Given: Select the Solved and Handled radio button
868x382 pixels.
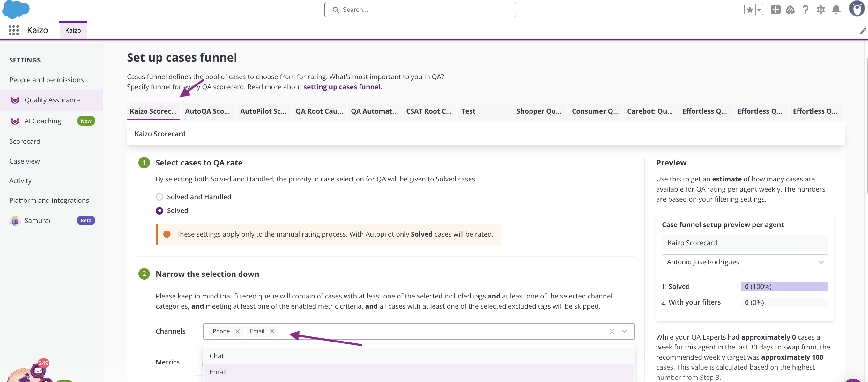Looking at the screenshot, I should 160,197.
